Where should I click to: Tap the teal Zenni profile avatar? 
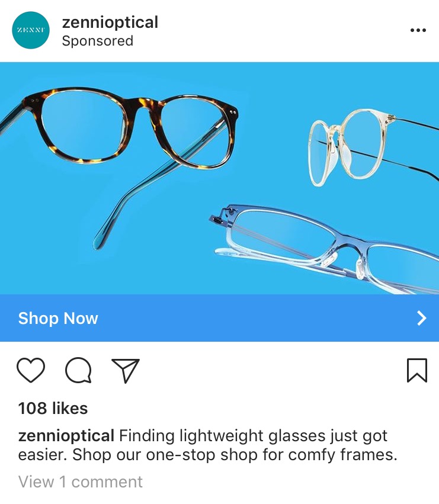pyautogui.click(x=31, y=30)
